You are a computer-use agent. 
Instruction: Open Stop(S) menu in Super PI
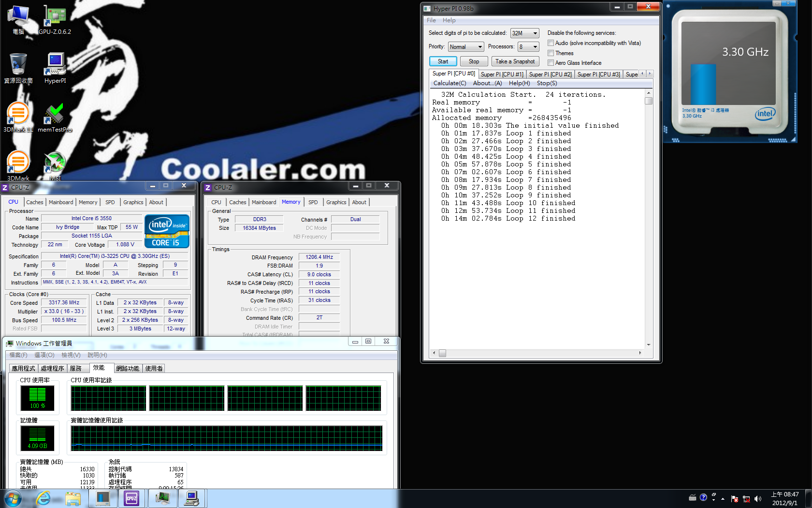coord(547,83)
